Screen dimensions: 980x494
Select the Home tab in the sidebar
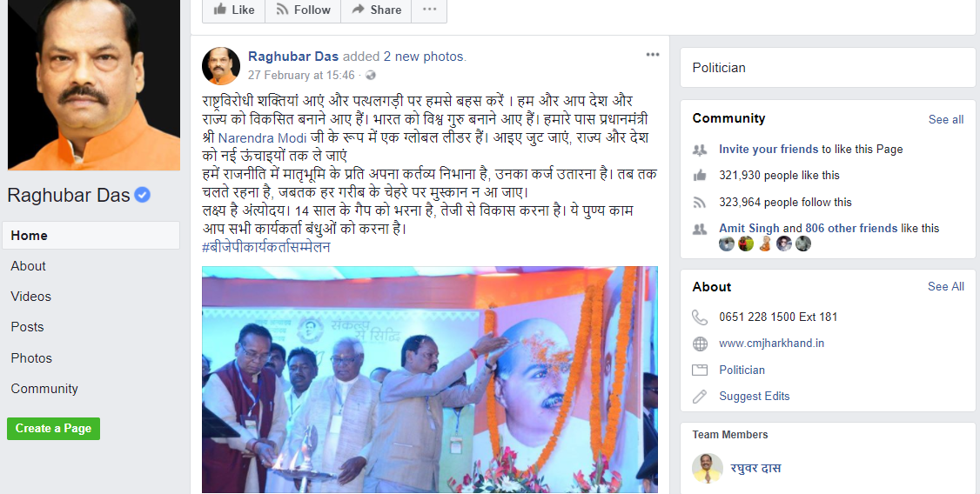point(91,236)
